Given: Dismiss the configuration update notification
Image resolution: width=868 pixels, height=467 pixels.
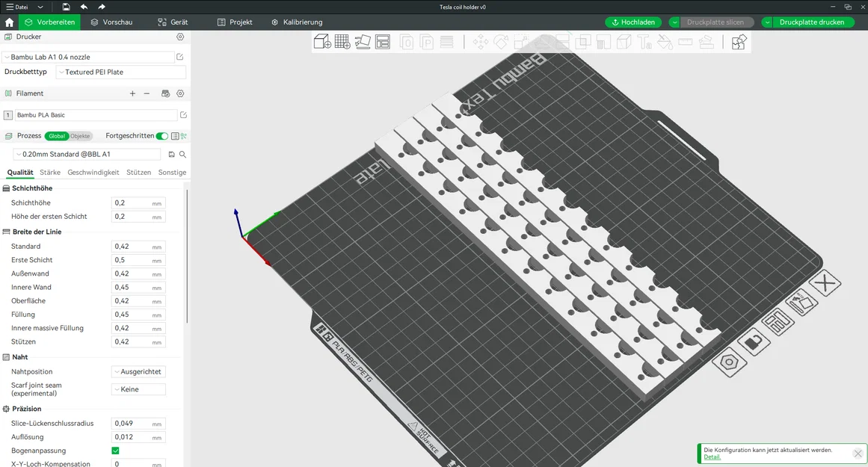Looking at the screenshot, I should (858, 454).
